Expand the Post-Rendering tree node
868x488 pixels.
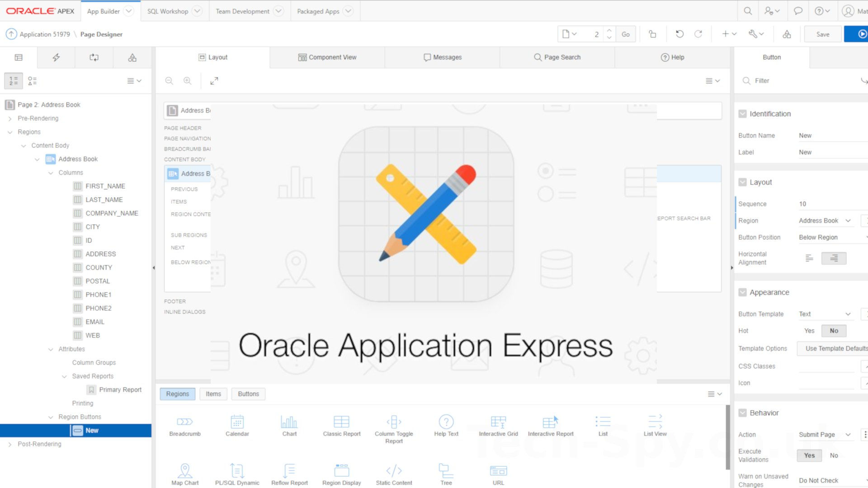coord(10,444)
